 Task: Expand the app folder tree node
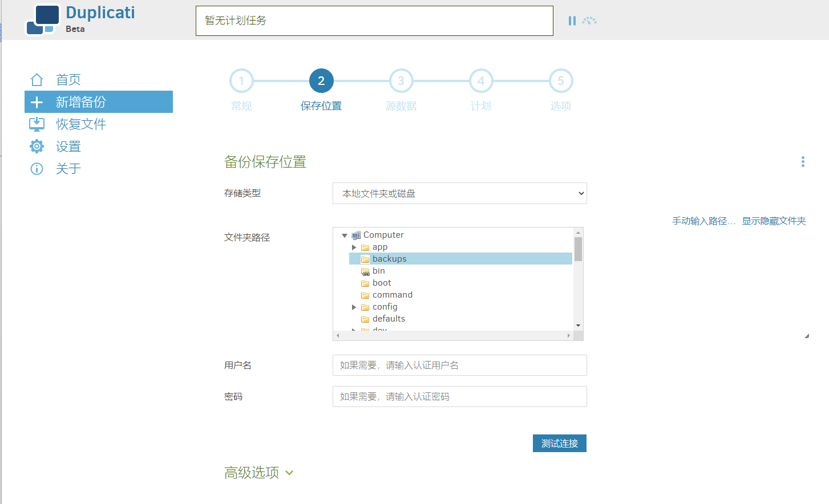[x=354, y=247]
